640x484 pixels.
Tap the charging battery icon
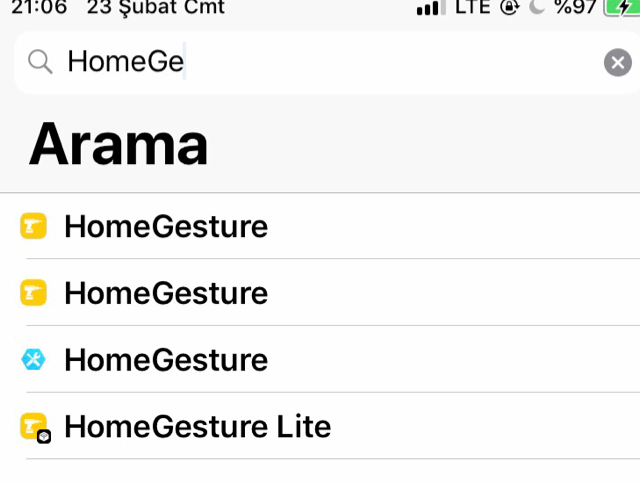point(620,8)
